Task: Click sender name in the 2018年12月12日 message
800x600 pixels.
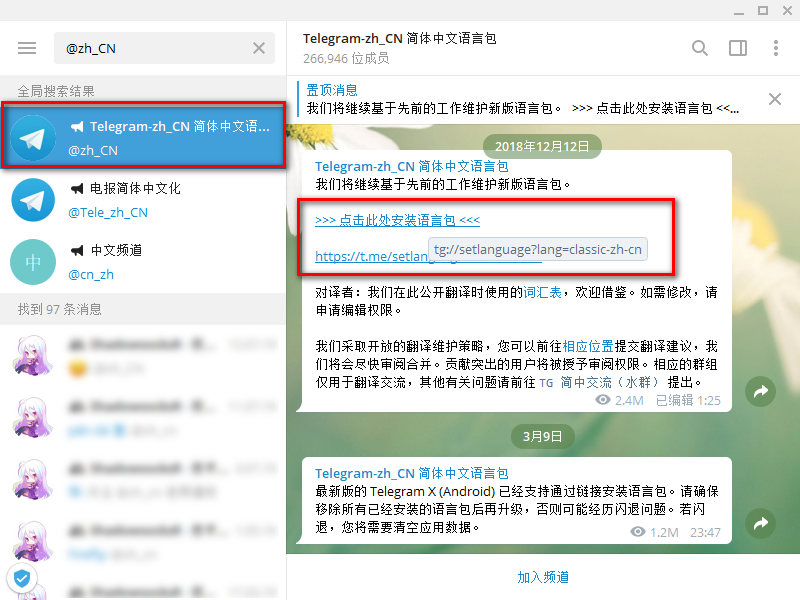Action: tap(412, 166)
